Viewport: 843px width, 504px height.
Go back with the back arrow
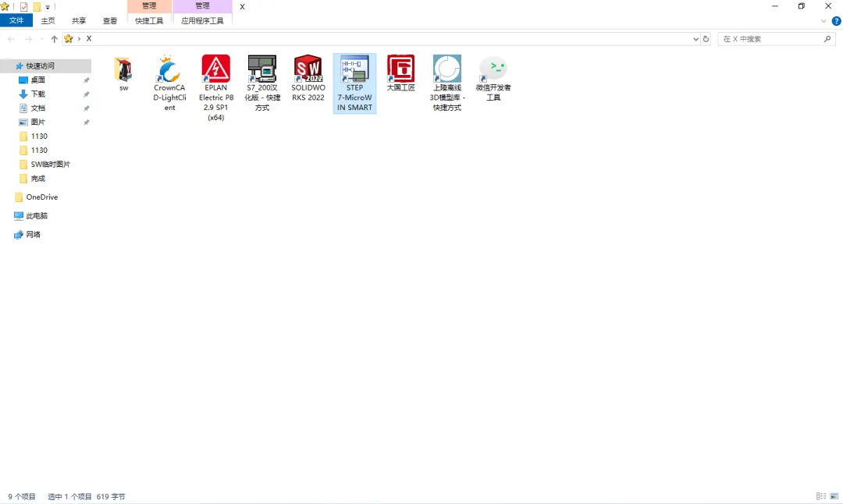click(11, 39)
